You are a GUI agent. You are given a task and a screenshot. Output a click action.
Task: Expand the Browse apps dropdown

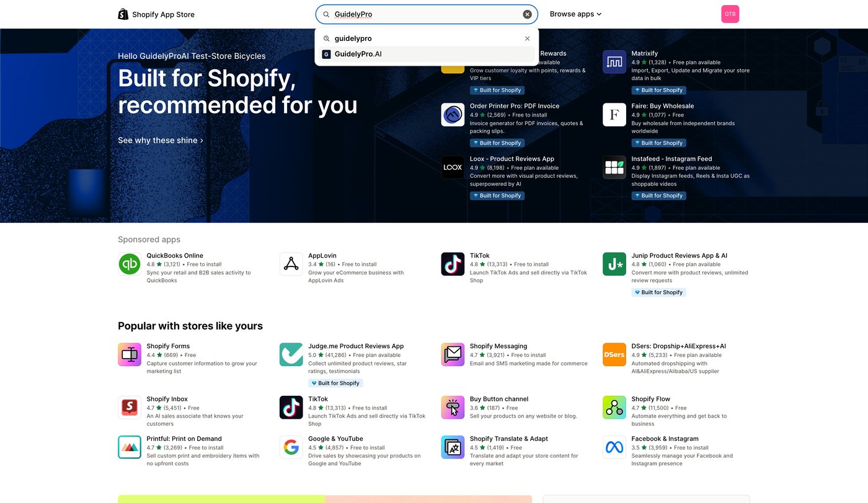point(575,14)
